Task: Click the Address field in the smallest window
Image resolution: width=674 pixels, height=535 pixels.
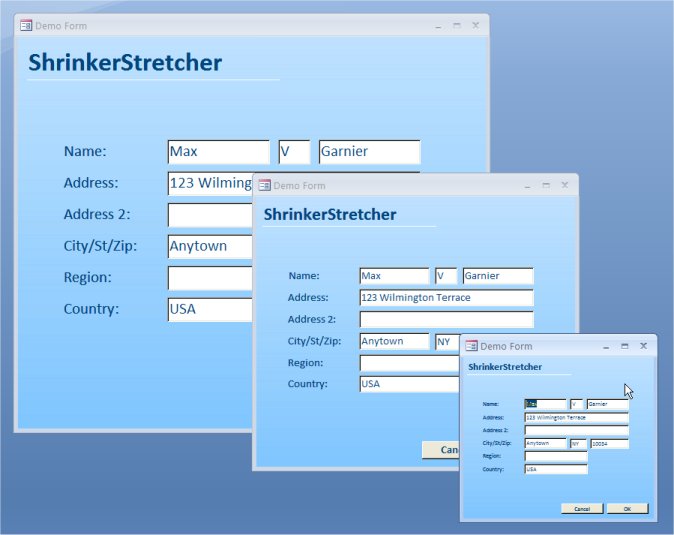Action: (576, 417)
